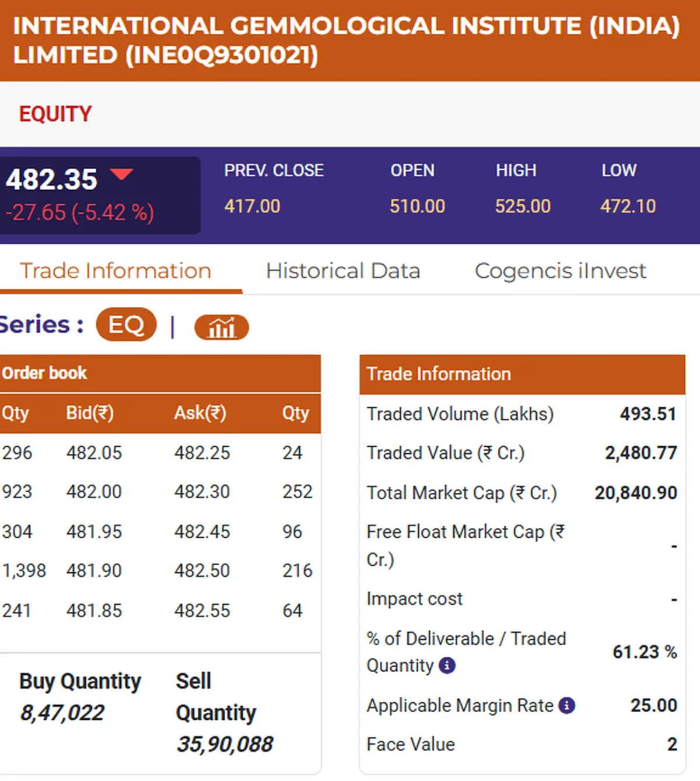Screen dimensions: 700x781
Task: Click Buy Quantity total 8,47,022
Action: tap(62, 713)
